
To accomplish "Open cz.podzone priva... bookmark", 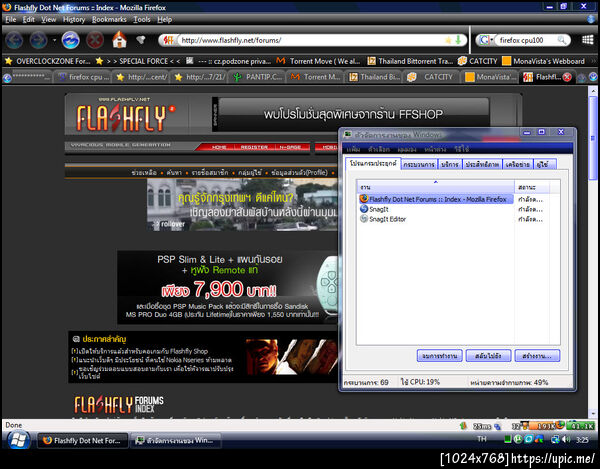I will pos(228,61).
